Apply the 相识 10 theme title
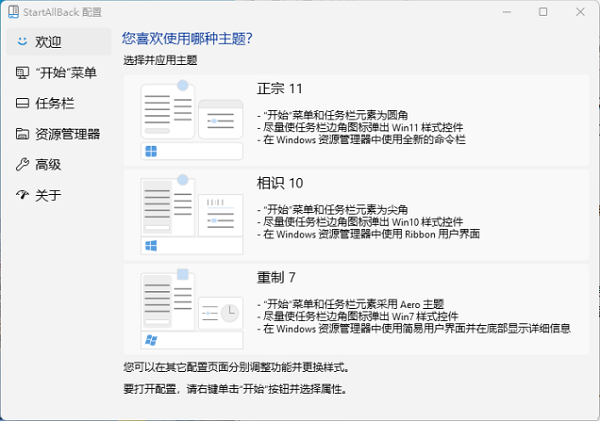The image size is (600, 421). [x=280, y=182]
